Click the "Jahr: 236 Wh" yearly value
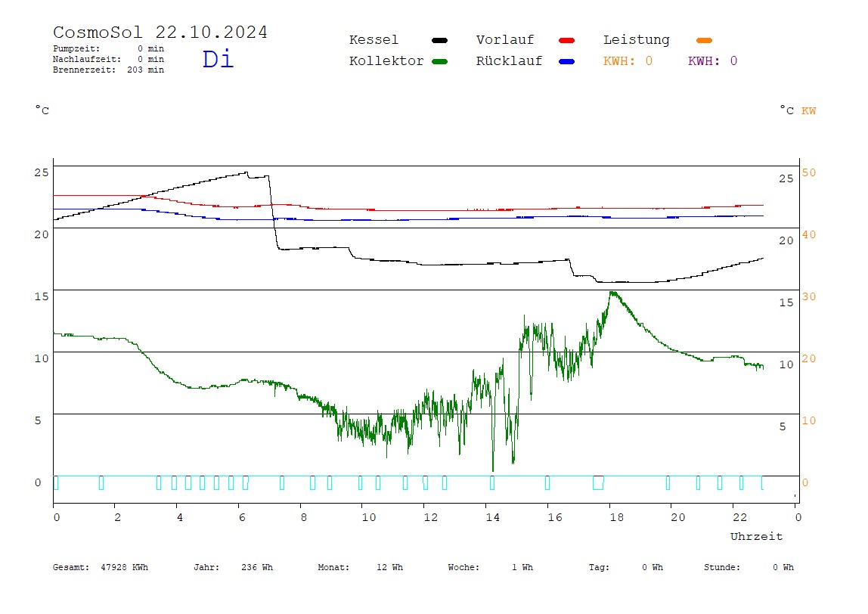868x614 pixels. tap(233, 567)
